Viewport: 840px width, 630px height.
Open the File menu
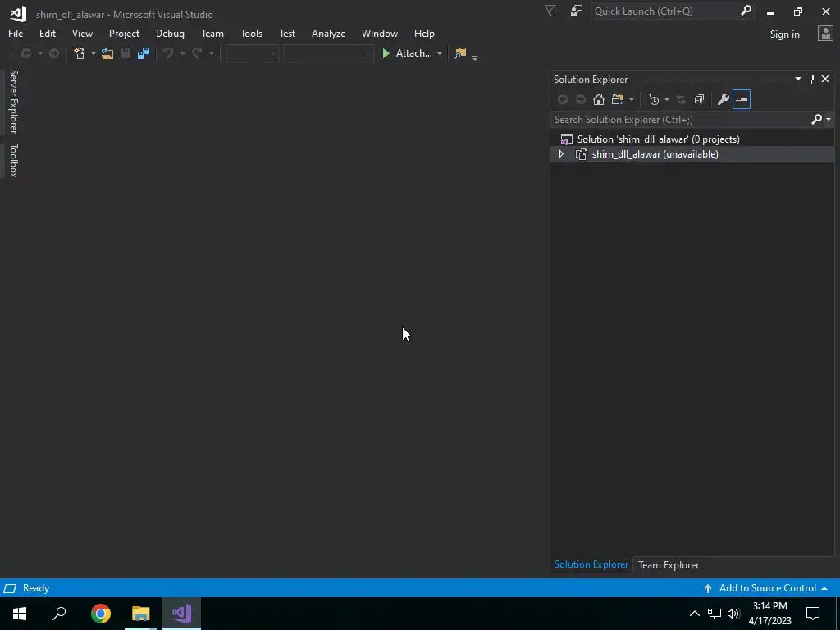coord(16,34)
